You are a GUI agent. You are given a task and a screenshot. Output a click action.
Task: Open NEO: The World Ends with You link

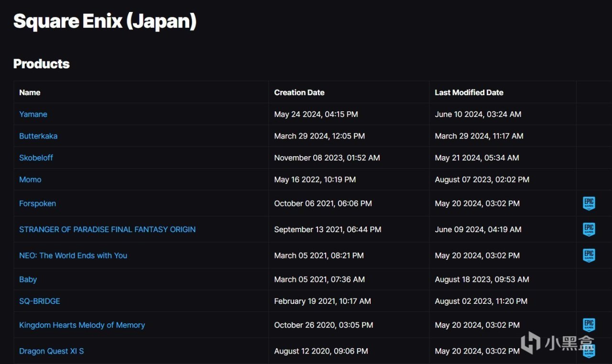click(x=73, y=256)
